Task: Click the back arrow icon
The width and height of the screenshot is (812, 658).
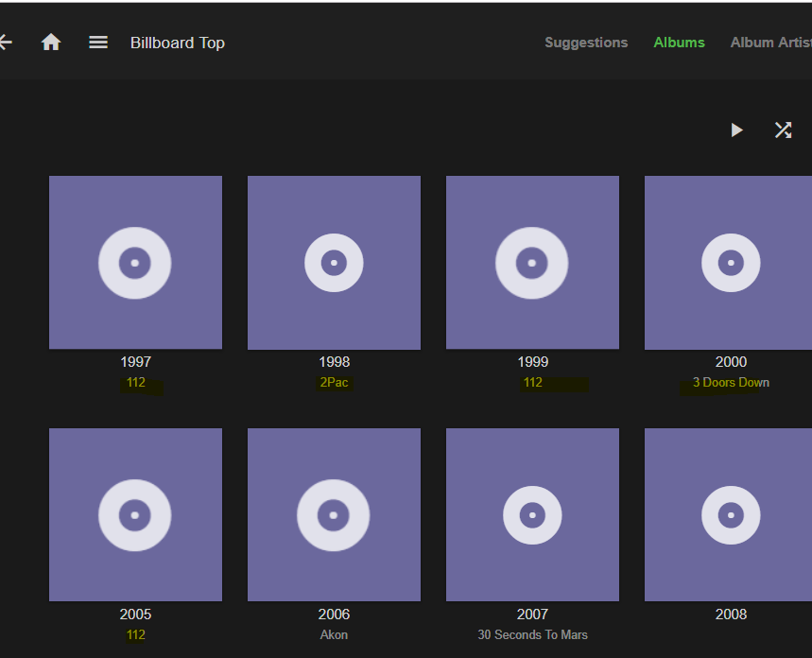Action: tap(6, 43)
